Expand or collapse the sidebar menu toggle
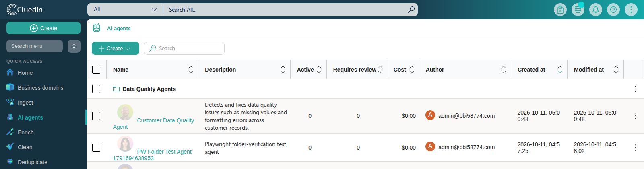The width and height of the screenshot is (644, 169). (x=74, y=46)
